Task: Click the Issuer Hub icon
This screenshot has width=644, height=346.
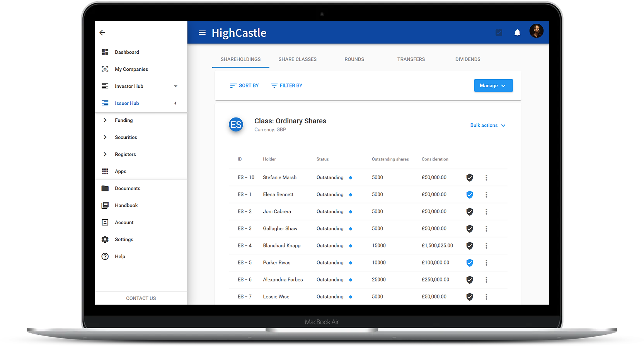Action: [x=105, y=103]
